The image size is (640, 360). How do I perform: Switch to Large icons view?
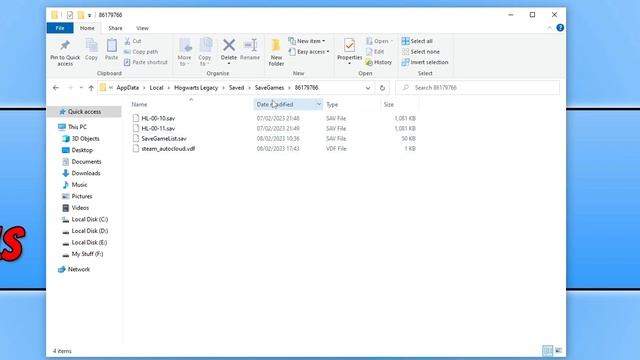(558, 351)
